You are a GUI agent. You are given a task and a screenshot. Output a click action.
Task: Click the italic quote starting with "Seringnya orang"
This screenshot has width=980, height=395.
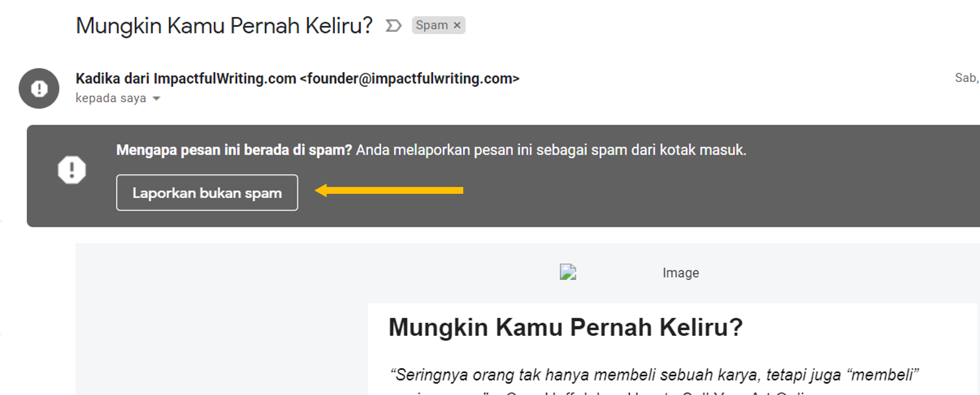pyautogui.click(x=654, y=375)
